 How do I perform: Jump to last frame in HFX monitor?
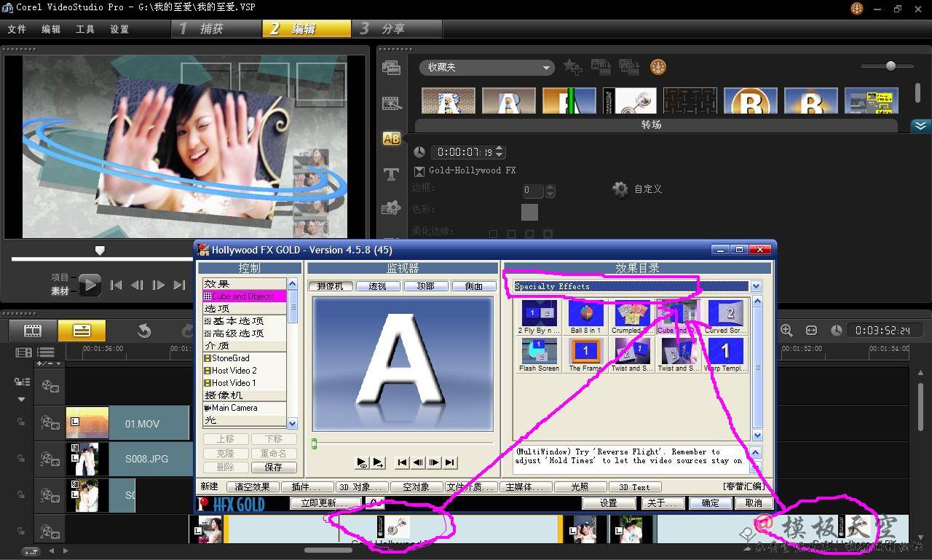click(x=450, y=462)
